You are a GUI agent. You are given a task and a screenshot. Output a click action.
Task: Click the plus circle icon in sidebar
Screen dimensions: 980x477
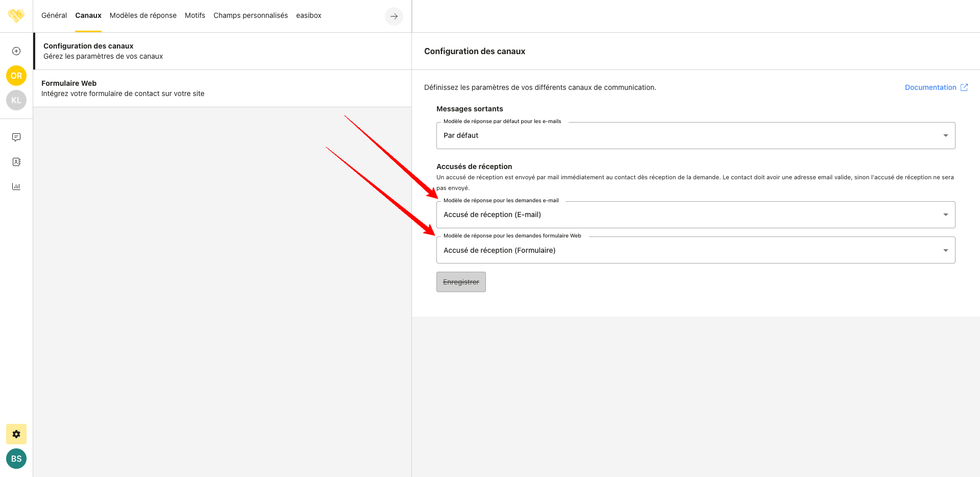(x=16, y=51)
